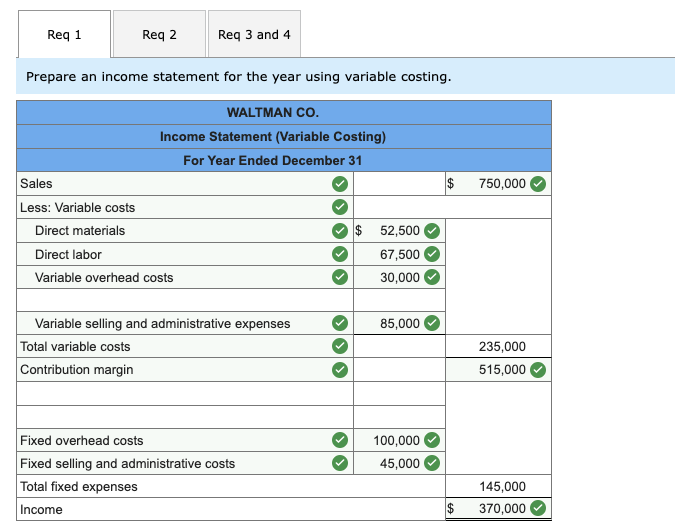The image size is (675, 526).
Task: Select the Fixed overhead costs label cell
Action: (x=185, y=440)
